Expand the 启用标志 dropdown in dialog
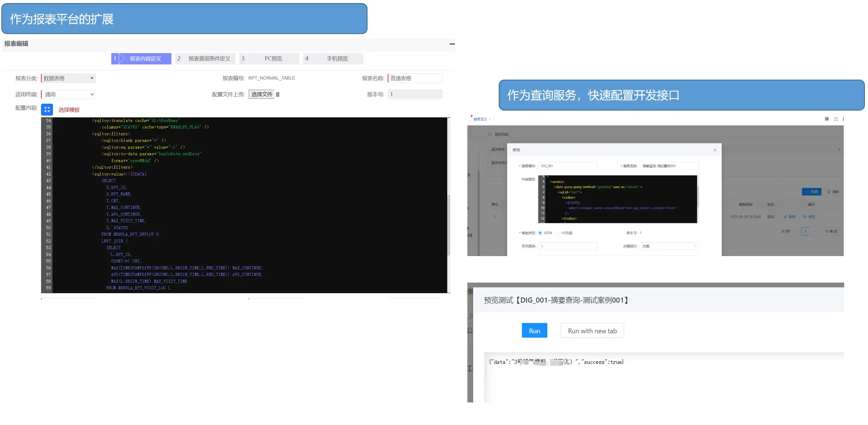Screen dimensions: 868x425 tap(669, 246)
